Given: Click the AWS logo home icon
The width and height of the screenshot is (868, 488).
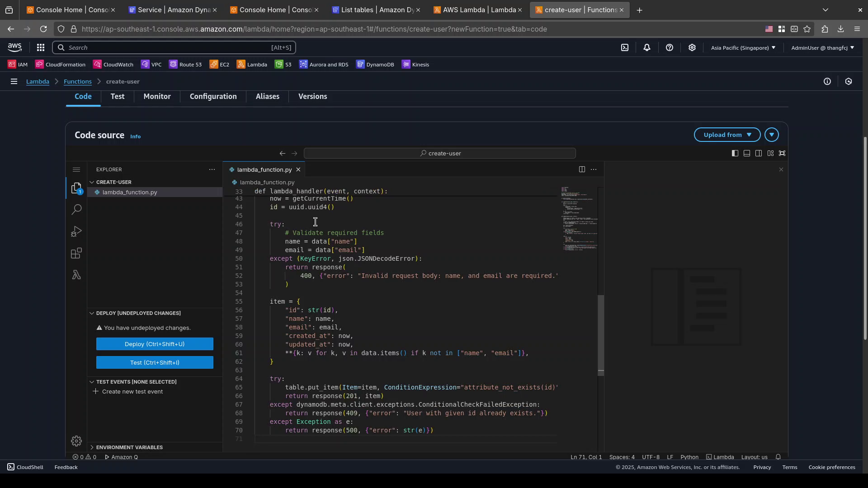Looking at the screenshot, I should tap(14, 47).
